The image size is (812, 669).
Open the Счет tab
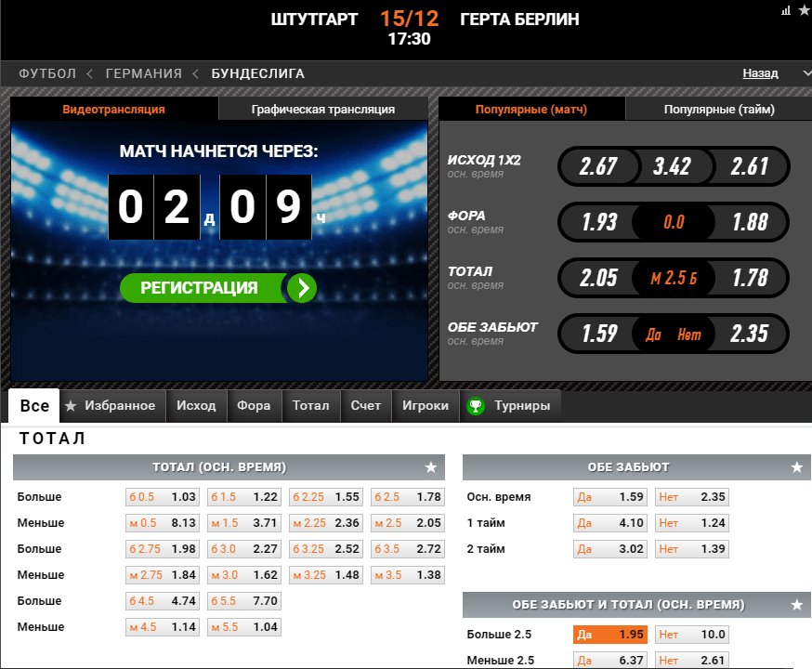(x=366, y=406)
